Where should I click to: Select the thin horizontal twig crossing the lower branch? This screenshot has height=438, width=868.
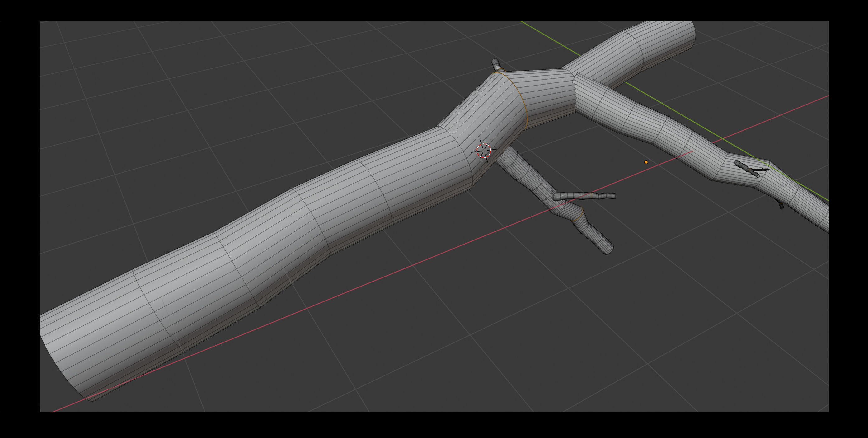(x=584, y=196)
